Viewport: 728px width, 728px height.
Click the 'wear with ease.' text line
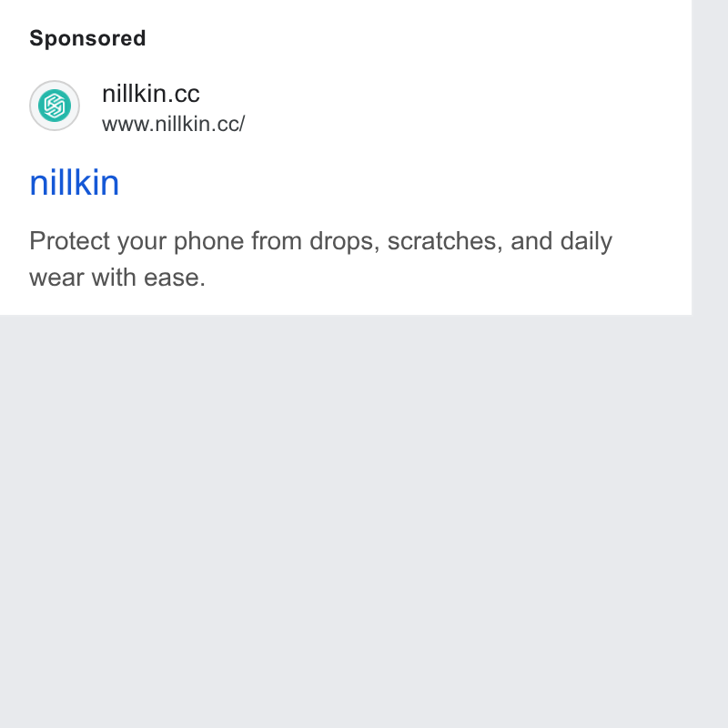pyautogui.click(x=117, y=278)
